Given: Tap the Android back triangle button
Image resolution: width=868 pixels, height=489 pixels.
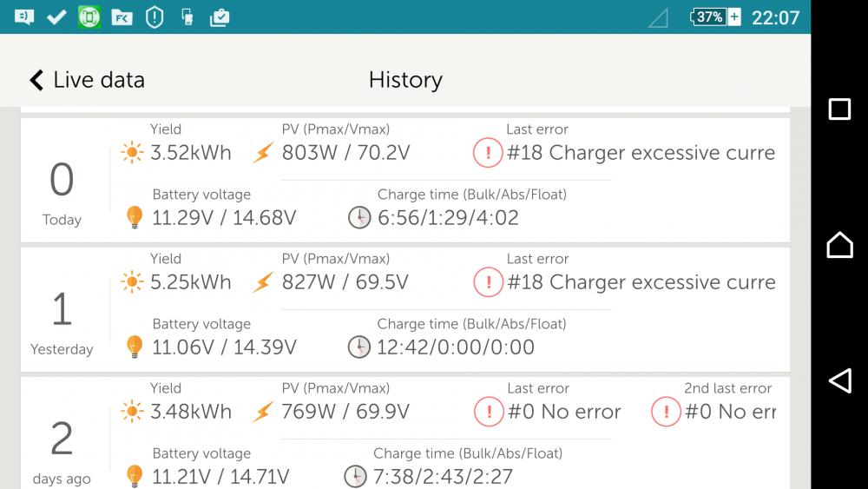Looking at the screenshot, I should [839, 380].
